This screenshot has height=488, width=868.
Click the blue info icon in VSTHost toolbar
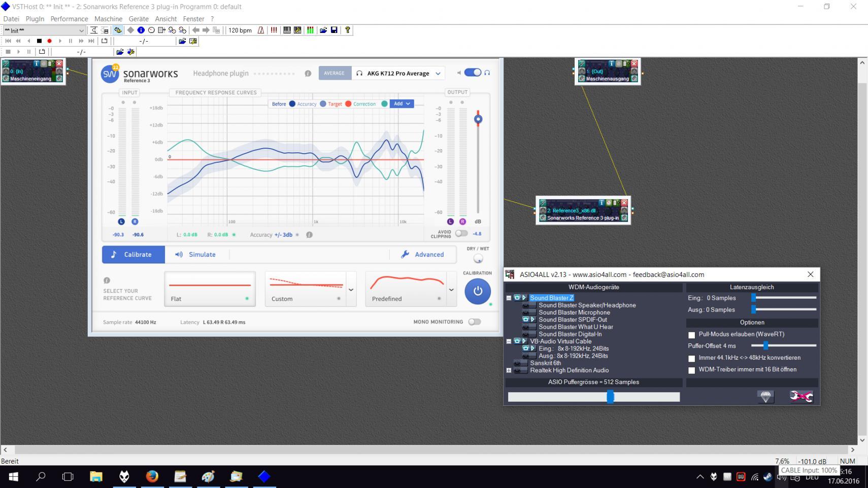point(141,30)
